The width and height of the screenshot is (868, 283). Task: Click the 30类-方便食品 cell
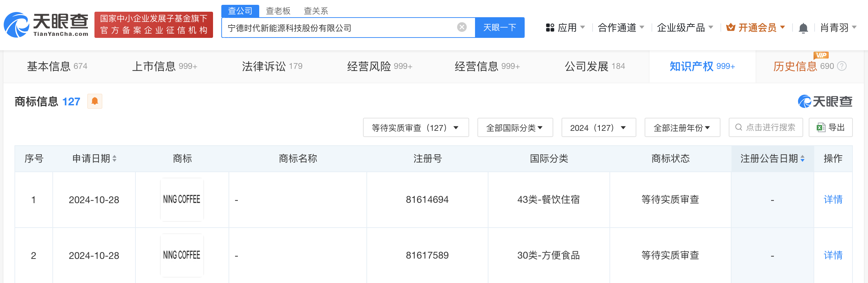(549, 255)
